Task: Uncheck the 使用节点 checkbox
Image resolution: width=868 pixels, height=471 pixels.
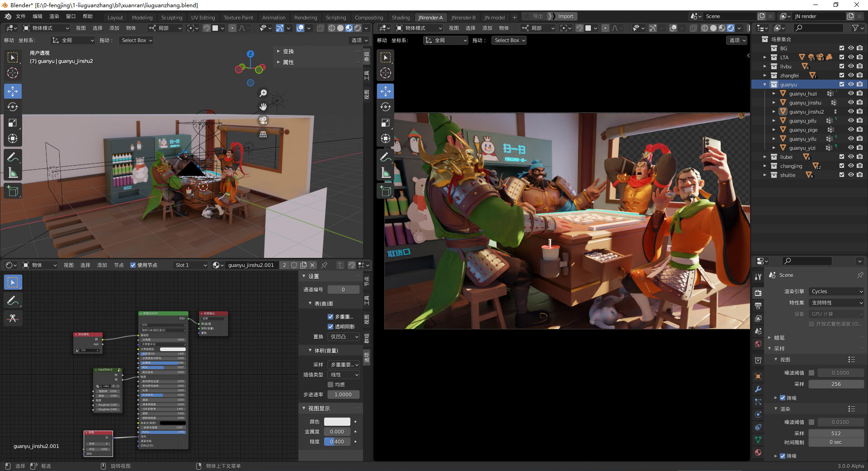Action: [133, 265]
